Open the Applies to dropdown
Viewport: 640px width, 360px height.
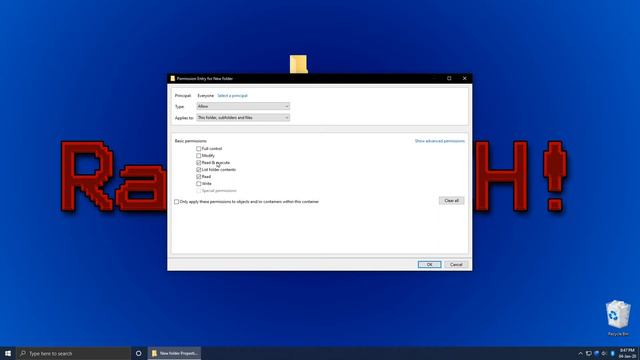coord(243,118)
